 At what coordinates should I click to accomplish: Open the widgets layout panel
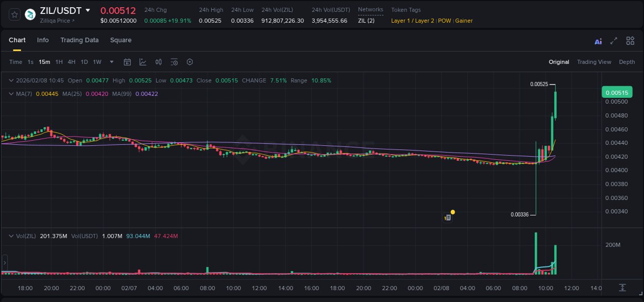tap(630, 40)
